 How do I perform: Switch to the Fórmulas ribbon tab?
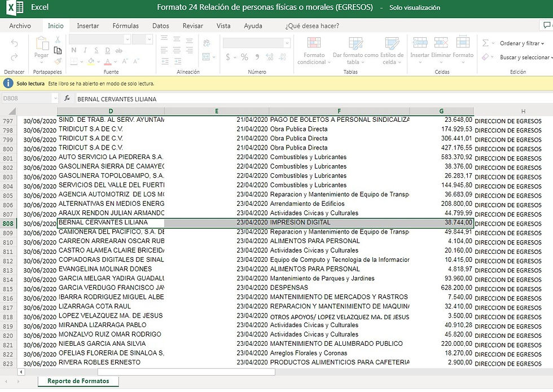[125, 26]
